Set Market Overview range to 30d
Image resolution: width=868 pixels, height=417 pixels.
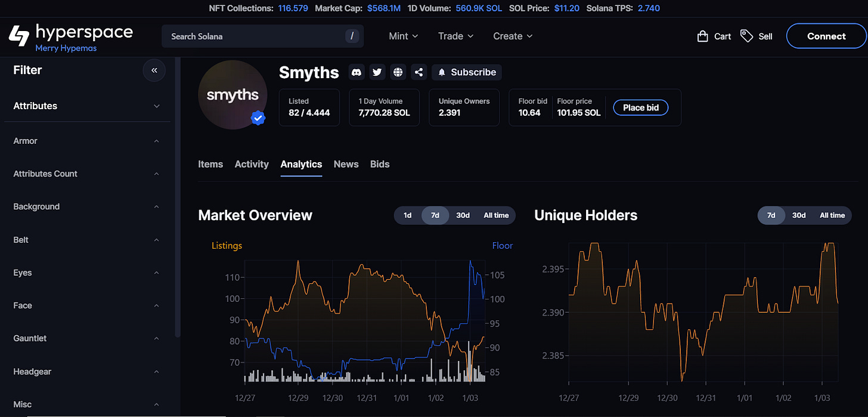coord(463,215)
